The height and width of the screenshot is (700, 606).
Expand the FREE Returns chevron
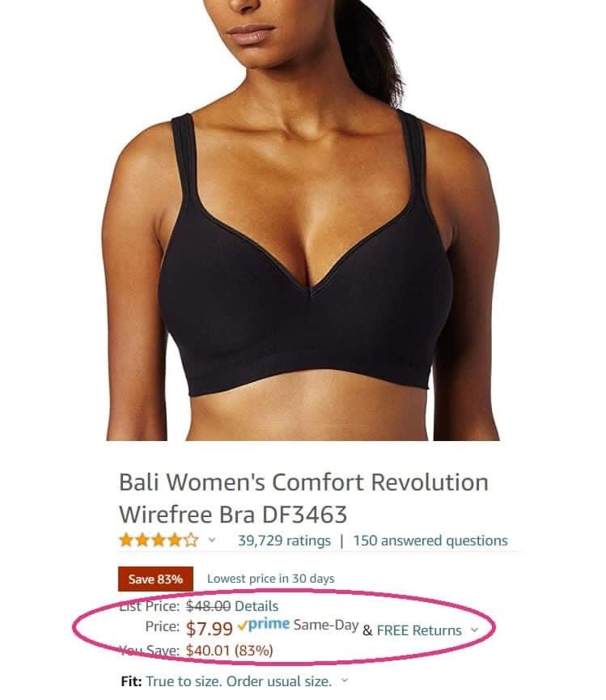474,630
